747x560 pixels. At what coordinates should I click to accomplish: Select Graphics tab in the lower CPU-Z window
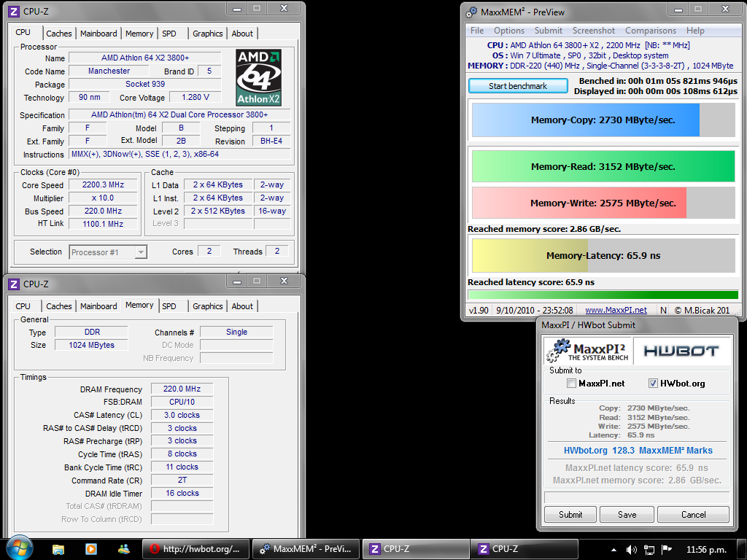tap(208, 306)
